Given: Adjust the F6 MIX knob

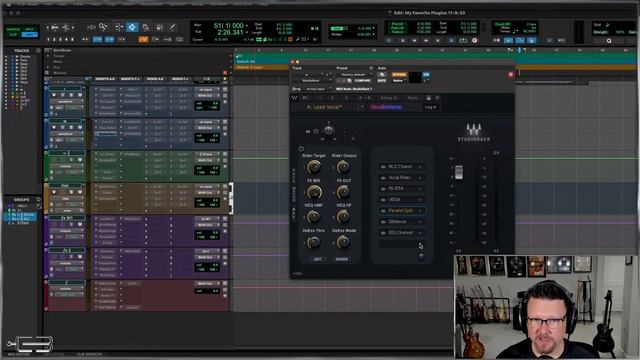Looking at the screenshot, I should [x=313, y=191].
